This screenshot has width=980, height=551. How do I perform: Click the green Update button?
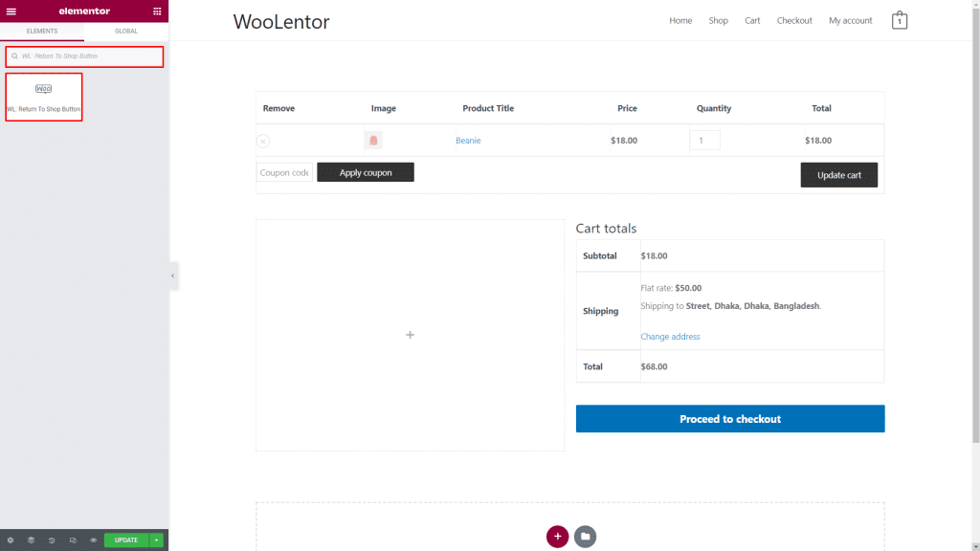126,540
